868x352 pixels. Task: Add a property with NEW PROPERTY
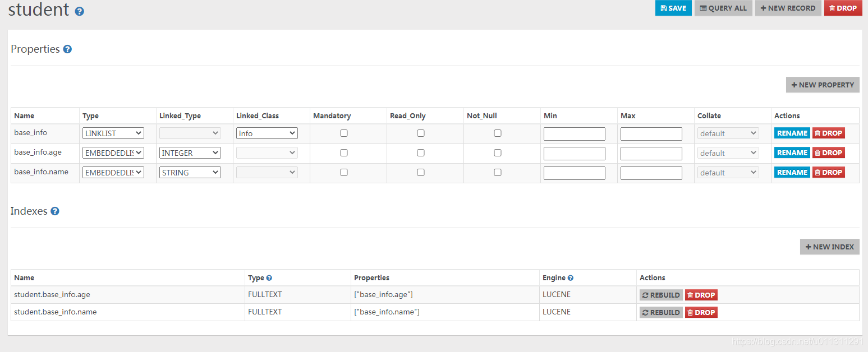coord(823,85)
